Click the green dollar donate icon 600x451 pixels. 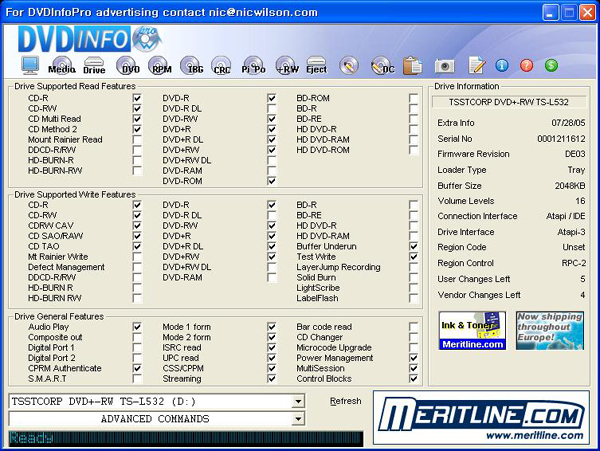point(551,65)
